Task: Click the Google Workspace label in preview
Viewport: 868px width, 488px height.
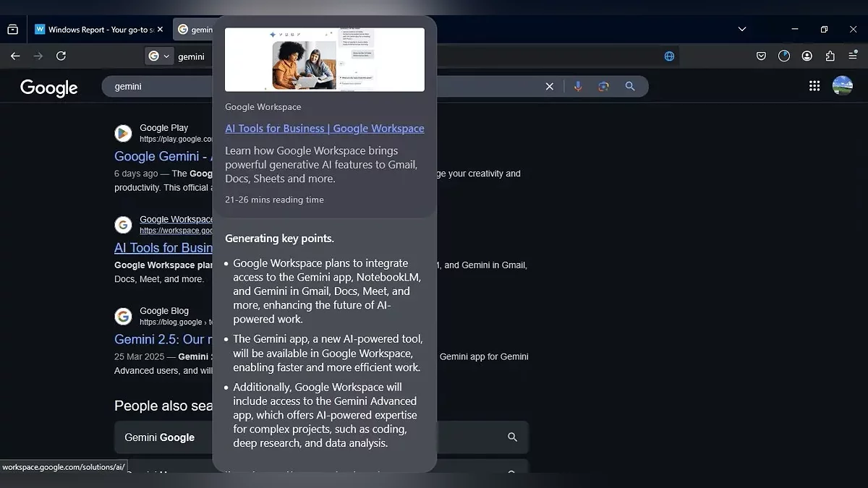Action: tap(263, 107)
